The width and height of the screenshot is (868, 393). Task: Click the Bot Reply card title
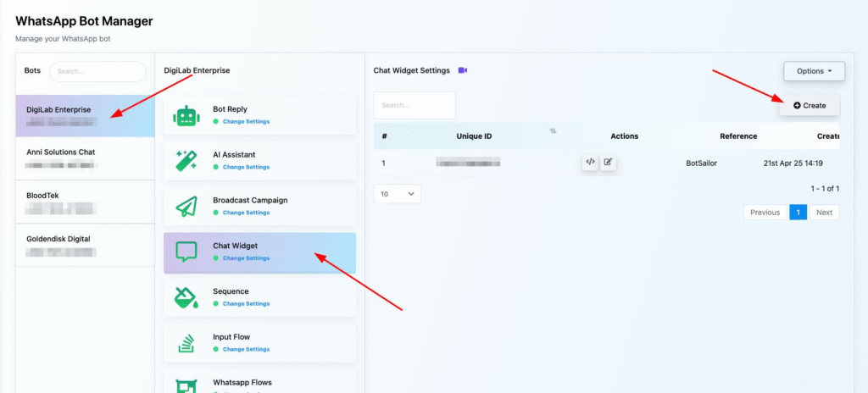pyautogui.click(x=231, y=109)
